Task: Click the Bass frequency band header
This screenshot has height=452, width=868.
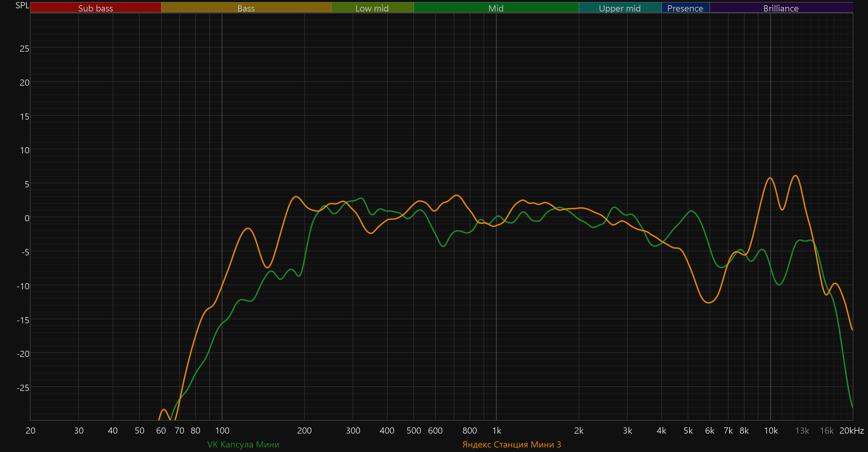Action: (x=246, y=8)
